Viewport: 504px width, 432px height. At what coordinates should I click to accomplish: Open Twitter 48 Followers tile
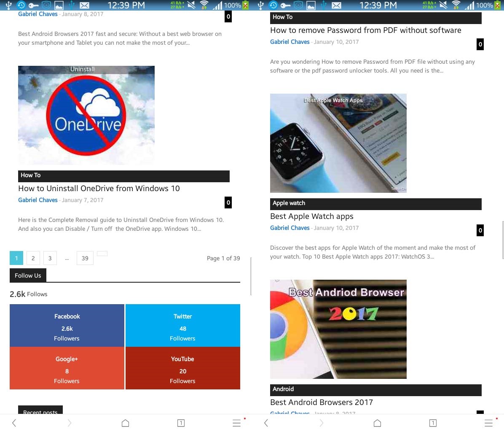pos(182,325)
